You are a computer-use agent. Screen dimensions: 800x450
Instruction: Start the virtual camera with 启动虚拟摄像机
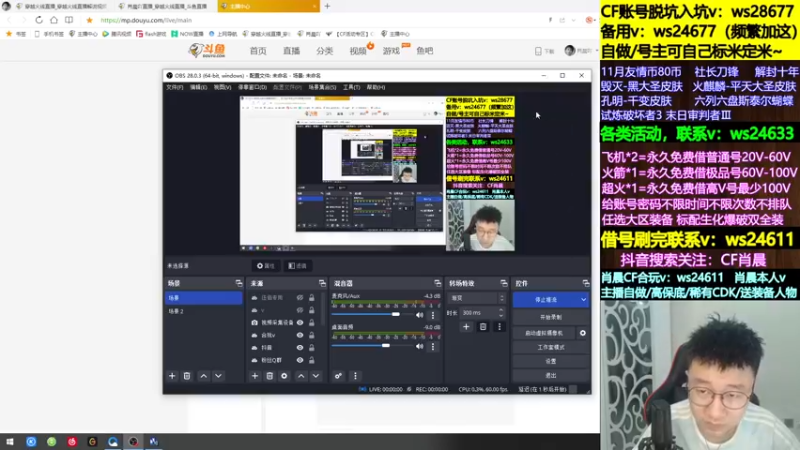pyautogui.click(x=544, y=333)
